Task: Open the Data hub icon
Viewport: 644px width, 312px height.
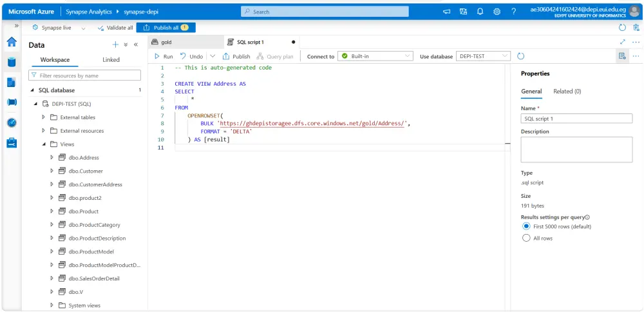Action: [12, 62]
